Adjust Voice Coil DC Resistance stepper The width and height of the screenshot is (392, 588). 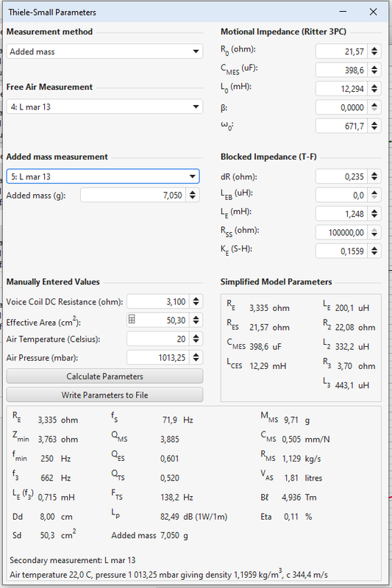(x=196, y=301)
